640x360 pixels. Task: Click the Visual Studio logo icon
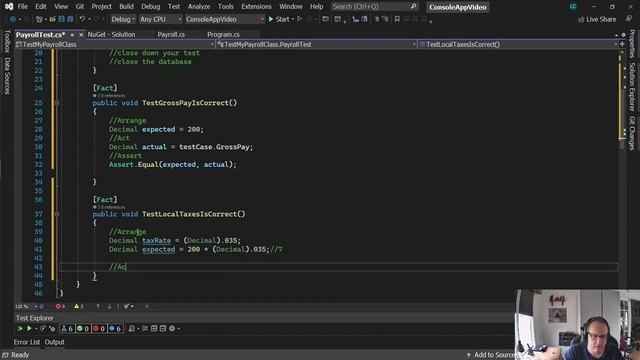(x=9, y=7)
